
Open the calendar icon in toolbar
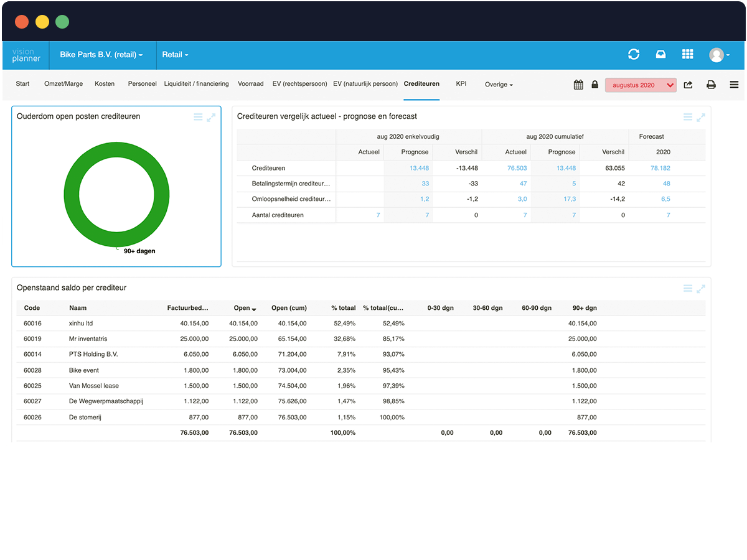coord(578,85)
